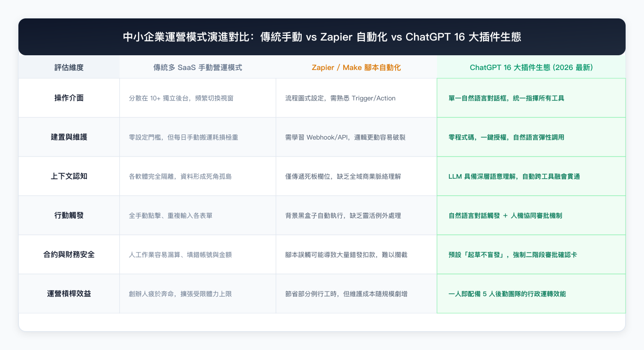
Task: Select cell 創辦人疲於奔命，擴張受限體力上限
Action: point(198,294)
